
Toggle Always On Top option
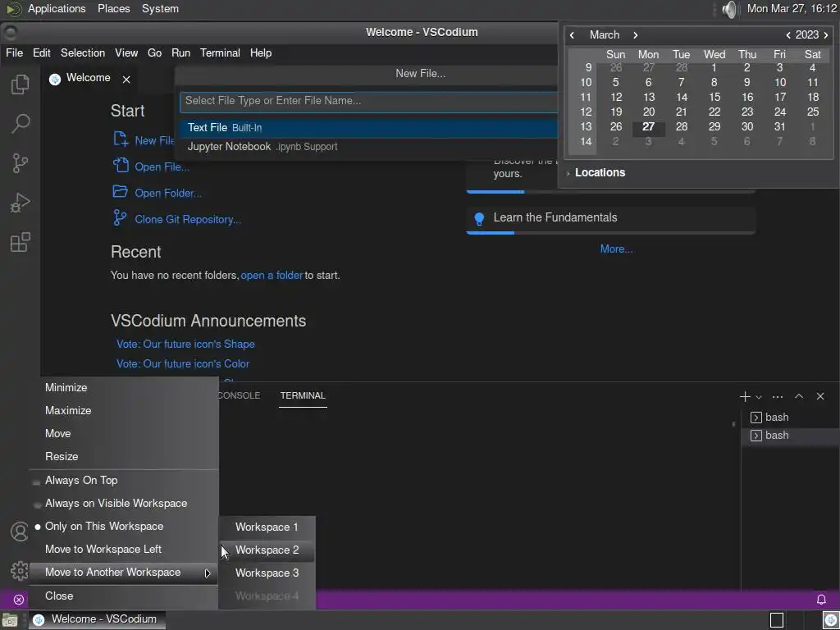pyautogui.click(x=124, y=481)
